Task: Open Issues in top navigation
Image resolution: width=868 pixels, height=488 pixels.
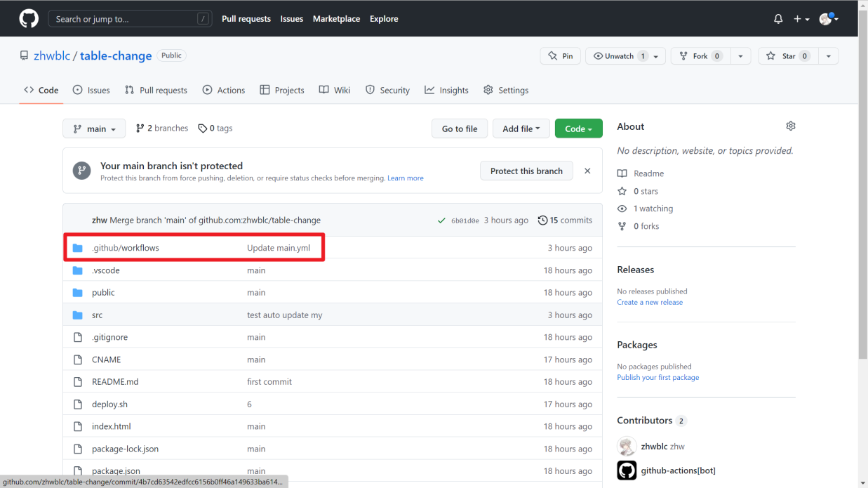Action: pos(292,19)
